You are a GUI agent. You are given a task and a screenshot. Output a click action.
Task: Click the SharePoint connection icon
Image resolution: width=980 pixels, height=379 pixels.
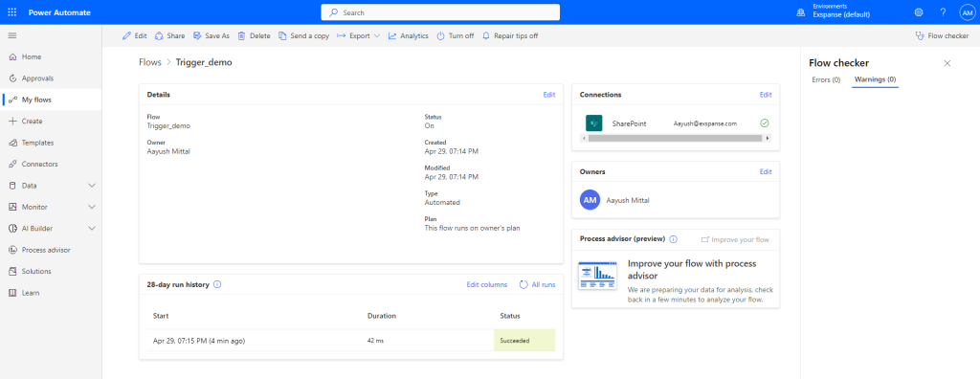tap(593, 123)
